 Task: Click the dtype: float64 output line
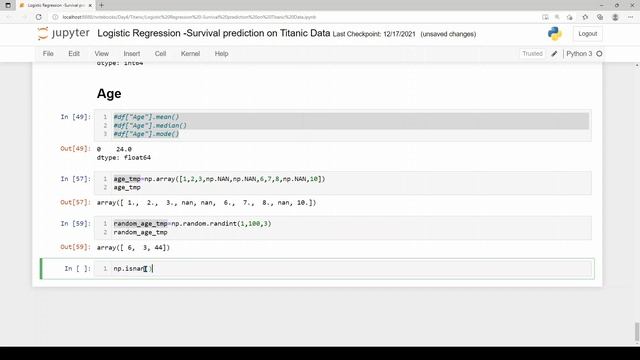124,158
